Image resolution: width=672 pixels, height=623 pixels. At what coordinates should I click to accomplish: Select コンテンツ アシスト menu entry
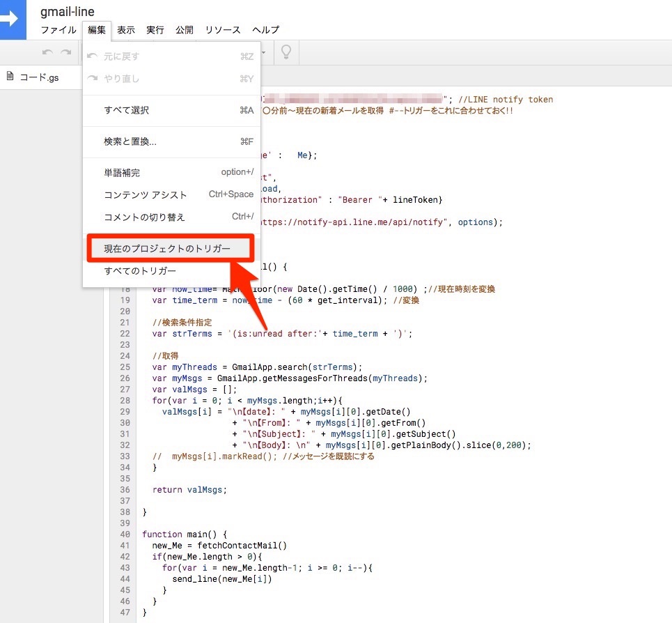(146, 195)
